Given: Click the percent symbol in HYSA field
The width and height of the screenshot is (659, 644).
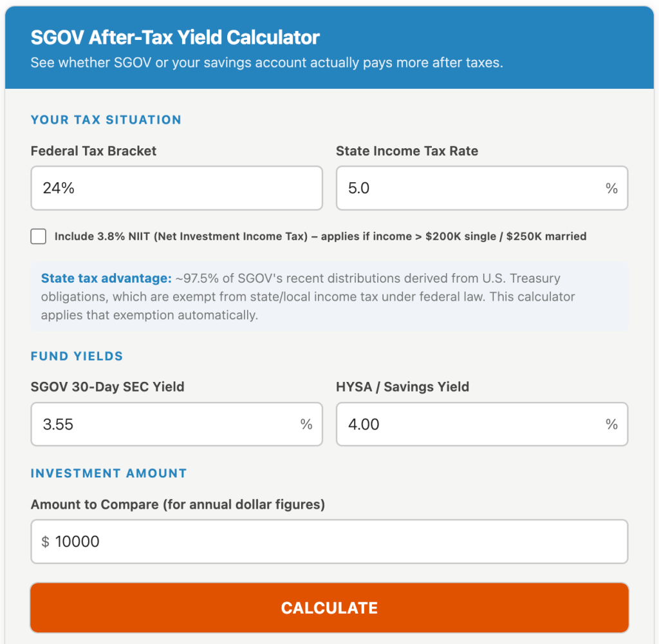Looking at the screenshot, I should 611,424.
